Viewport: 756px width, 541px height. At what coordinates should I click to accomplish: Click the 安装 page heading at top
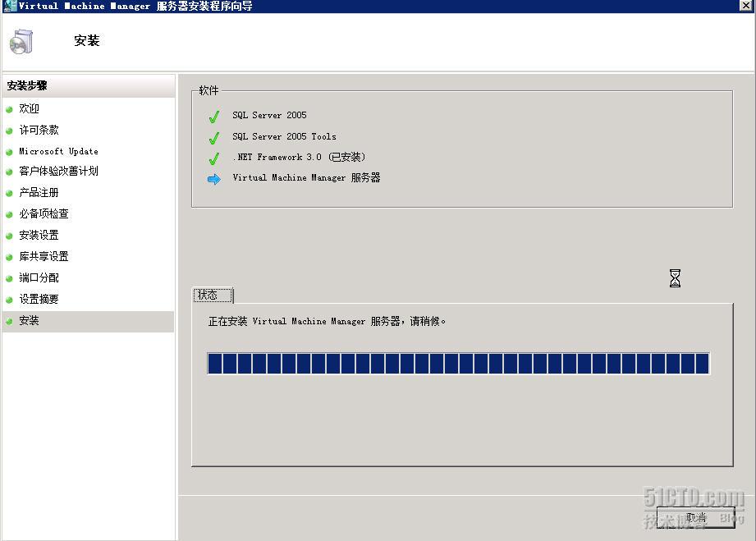(x=87, y=40)
